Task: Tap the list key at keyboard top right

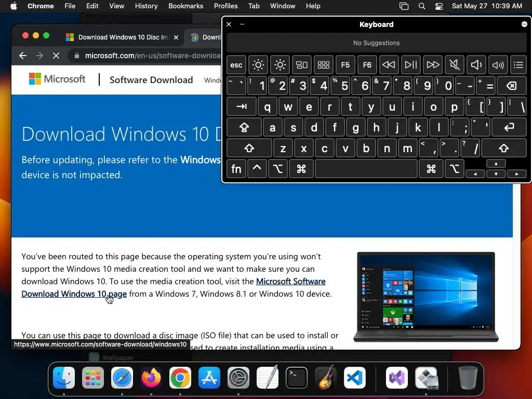Action: (518, 65)
